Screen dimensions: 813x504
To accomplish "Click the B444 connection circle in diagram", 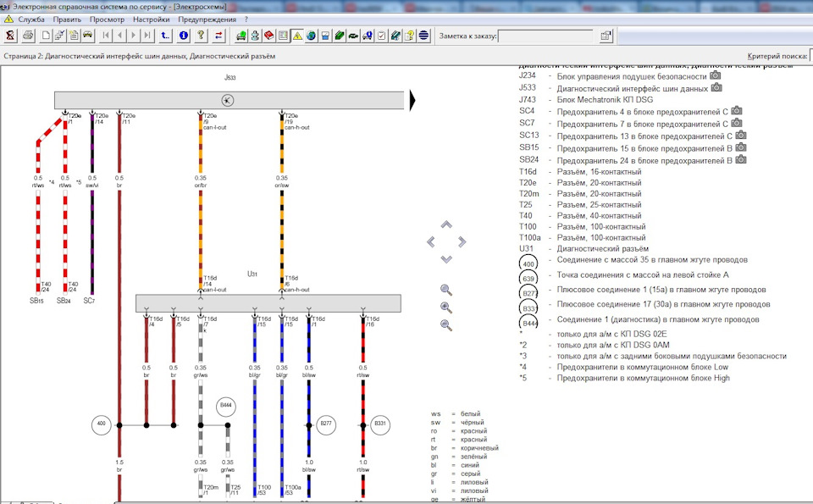I will tap(226, 407).
